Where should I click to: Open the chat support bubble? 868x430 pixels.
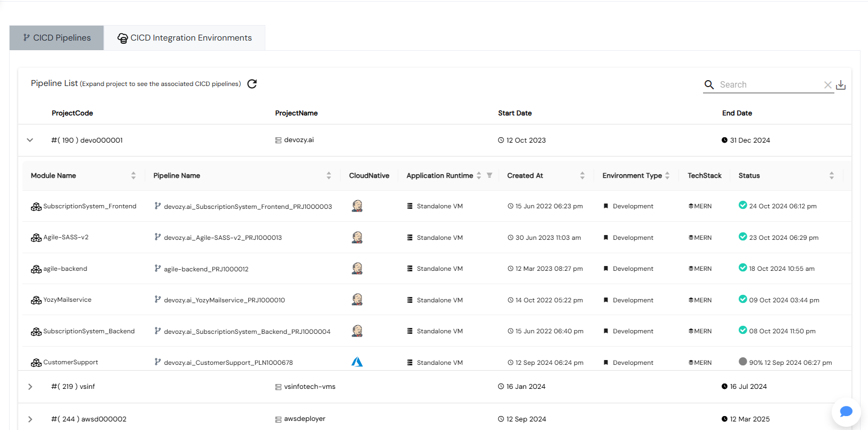pos(846,411)
